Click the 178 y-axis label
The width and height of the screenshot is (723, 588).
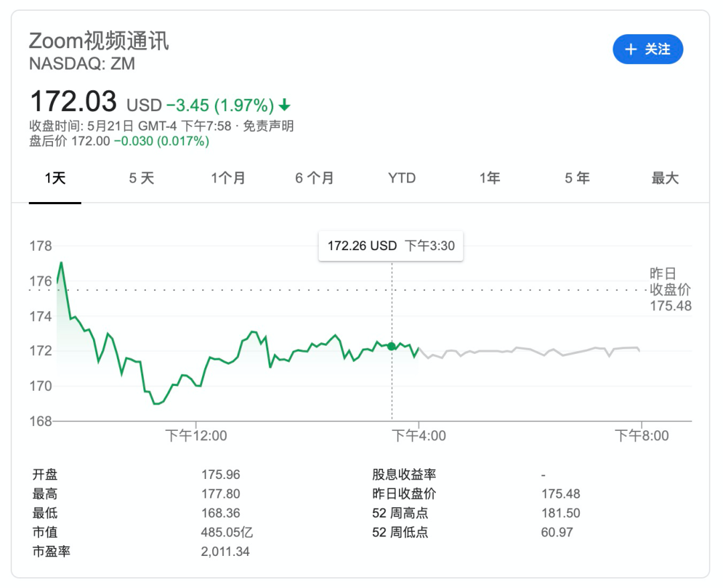(x=41, y=246)
